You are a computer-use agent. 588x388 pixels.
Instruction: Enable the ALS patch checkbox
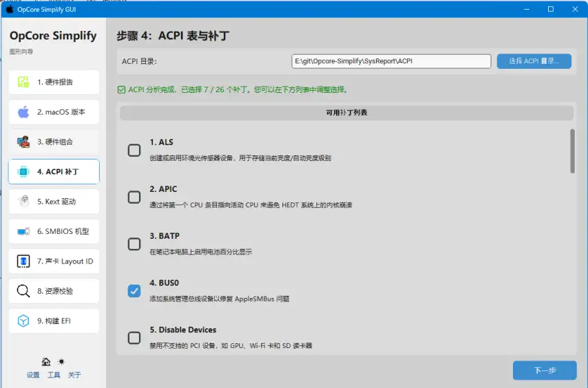click(x=134, y=150)
